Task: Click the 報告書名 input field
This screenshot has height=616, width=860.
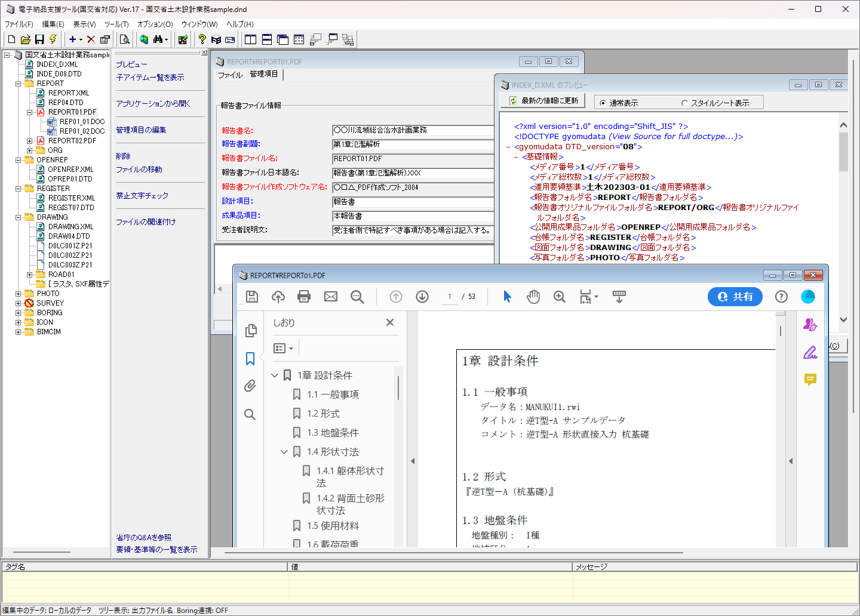Action: (413, 130)
